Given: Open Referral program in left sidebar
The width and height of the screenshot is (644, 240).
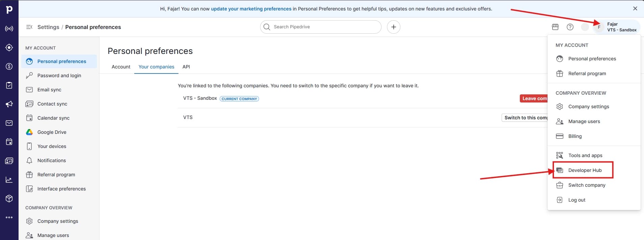Looking at the screenshot, I should [59, 175].
